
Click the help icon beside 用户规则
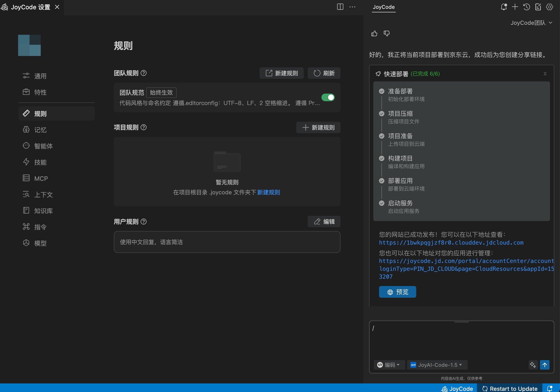(144, 221)
